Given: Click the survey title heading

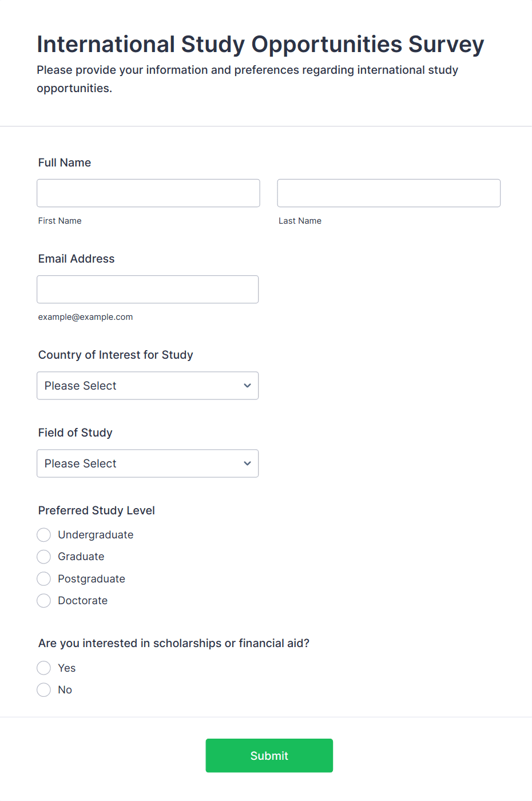Looking at the screenshot, I should coord(260,44).
